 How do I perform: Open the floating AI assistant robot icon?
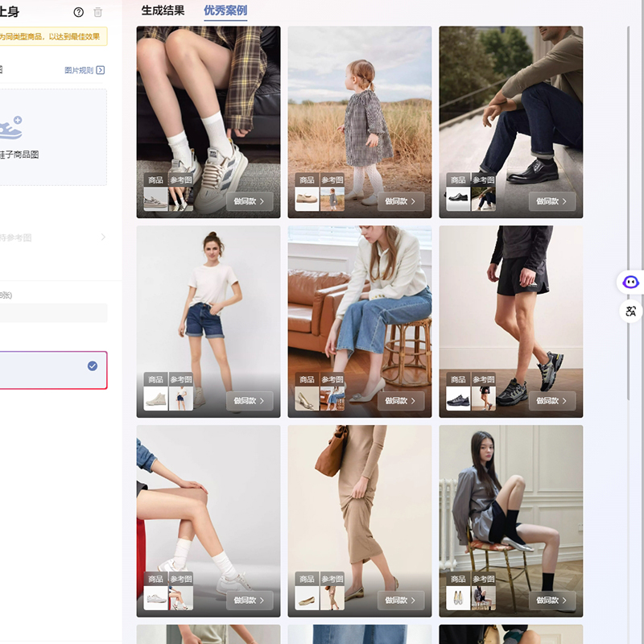tap(630, 283)
